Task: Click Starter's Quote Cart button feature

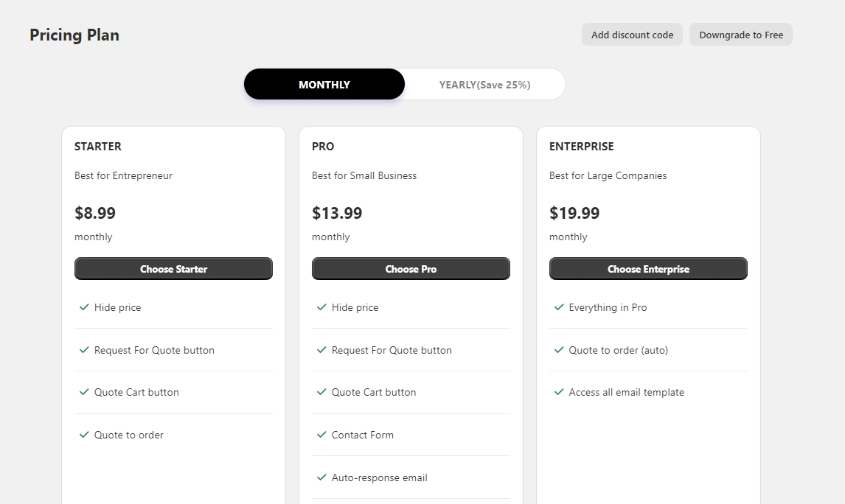Action: (136, 392)
